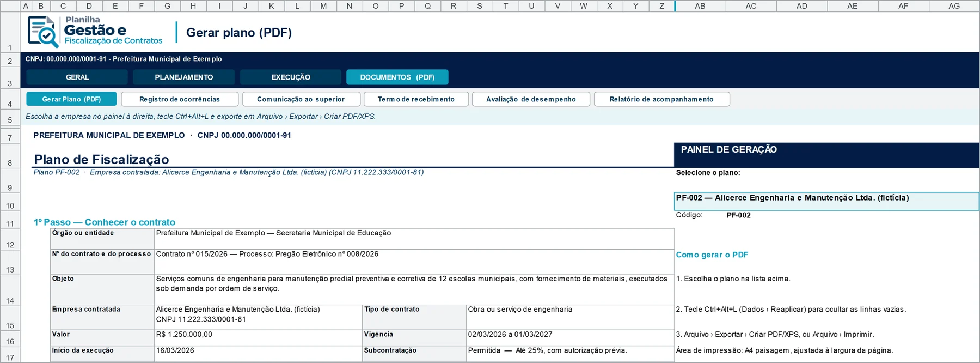Click the 'Plano PF-002 · Empresa contratada' subtitle
Viewport: 980px width, 363px height.
229,172
